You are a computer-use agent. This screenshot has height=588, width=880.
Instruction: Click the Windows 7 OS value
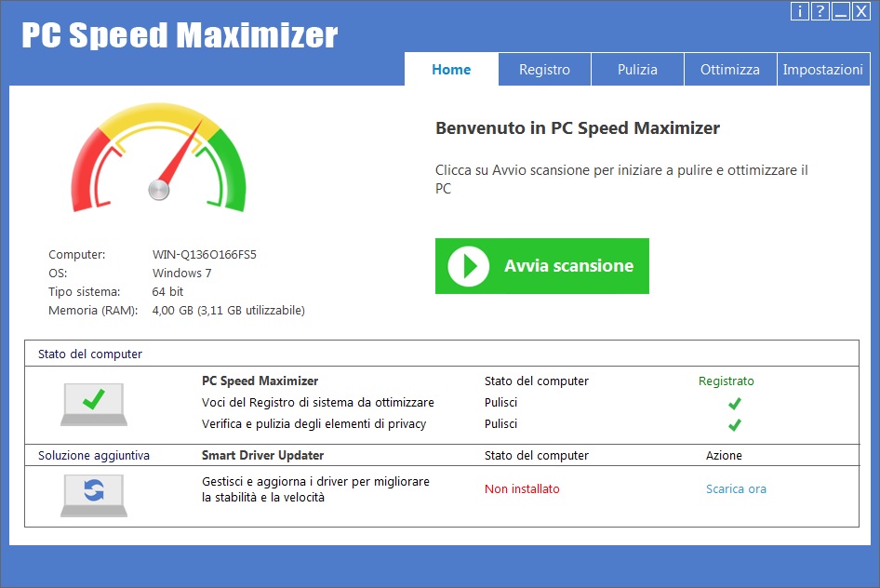click(181, 273)
